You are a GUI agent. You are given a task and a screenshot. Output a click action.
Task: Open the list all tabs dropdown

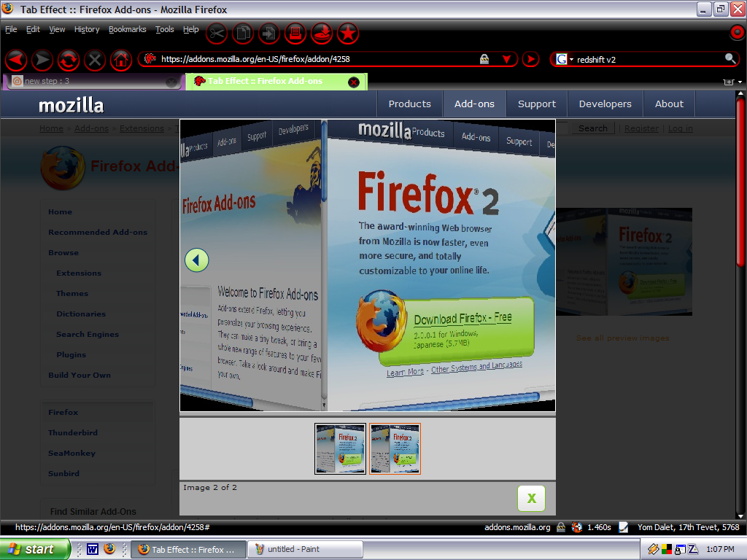(740, 82)
